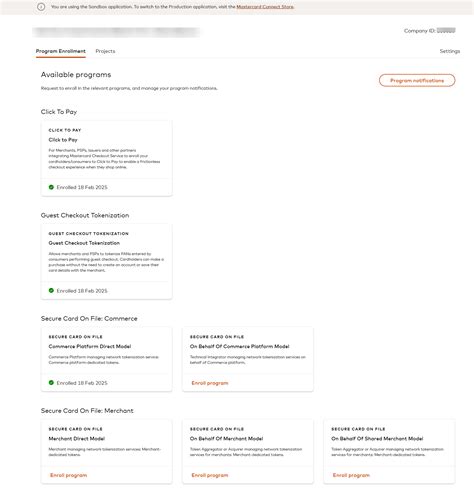
Task: Click the Program notifications button
Action: (x=417, y=80)
